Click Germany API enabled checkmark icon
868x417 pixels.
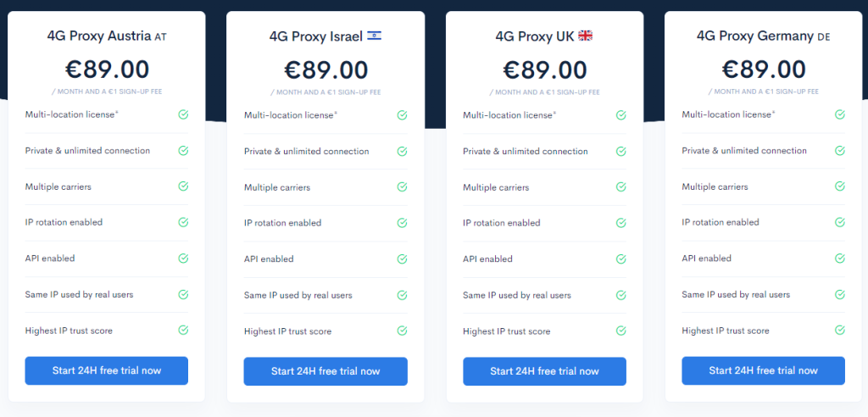839,259
